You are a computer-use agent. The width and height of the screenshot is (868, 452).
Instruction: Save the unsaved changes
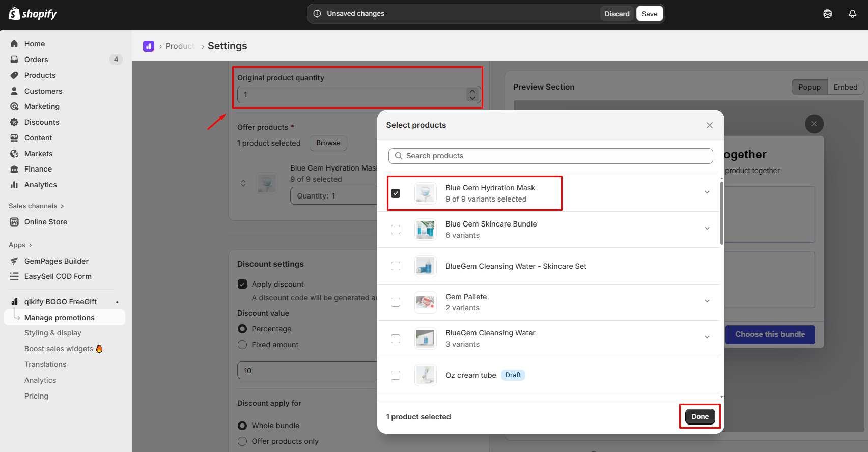(649, 14)
